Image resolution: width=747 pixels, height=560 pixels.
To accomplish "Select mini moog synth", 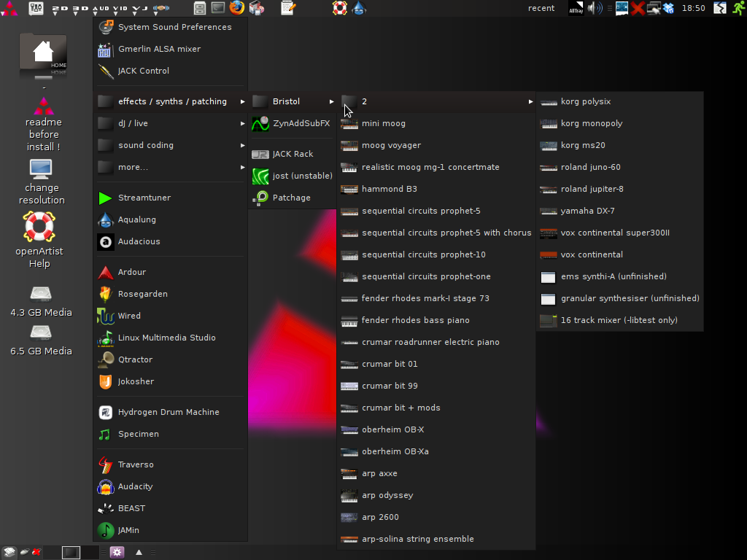I will (x=436, y=123).
